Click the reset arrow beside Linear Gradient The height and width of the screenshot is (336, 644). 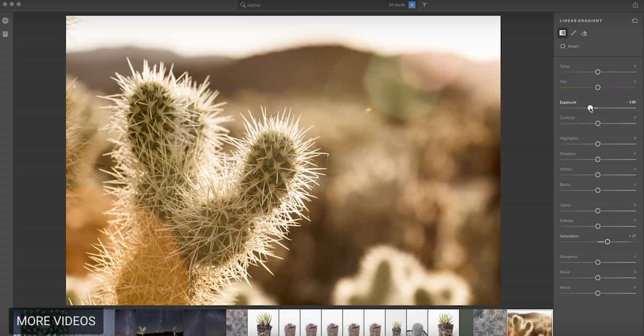pyautogui.click(x=635, y=21)
